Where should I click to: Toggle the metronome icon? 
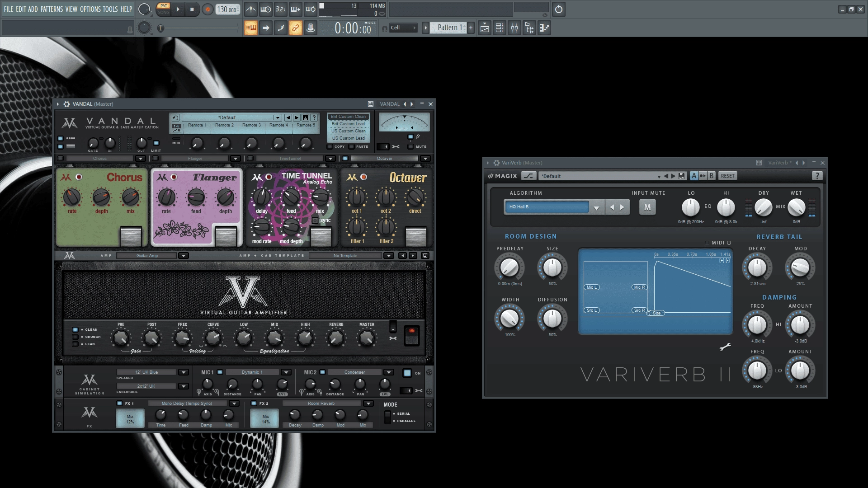point(251,9)
